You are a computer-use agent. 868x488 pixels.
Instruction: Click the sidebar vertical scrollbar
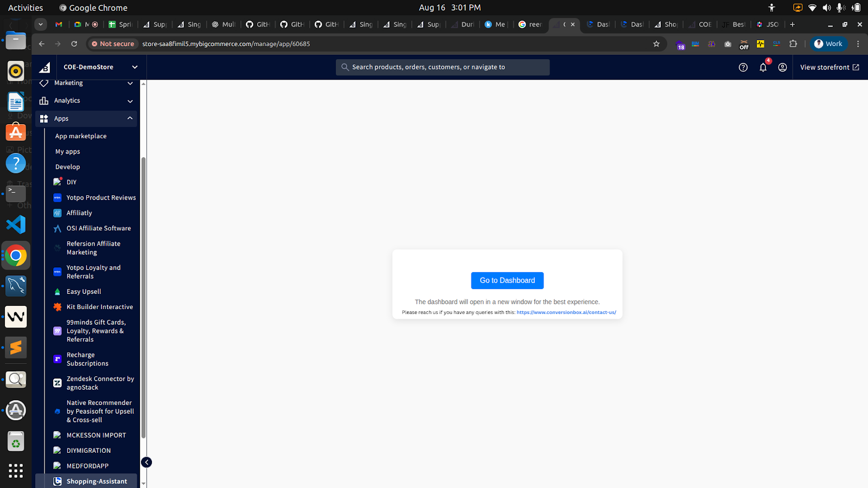143,297
